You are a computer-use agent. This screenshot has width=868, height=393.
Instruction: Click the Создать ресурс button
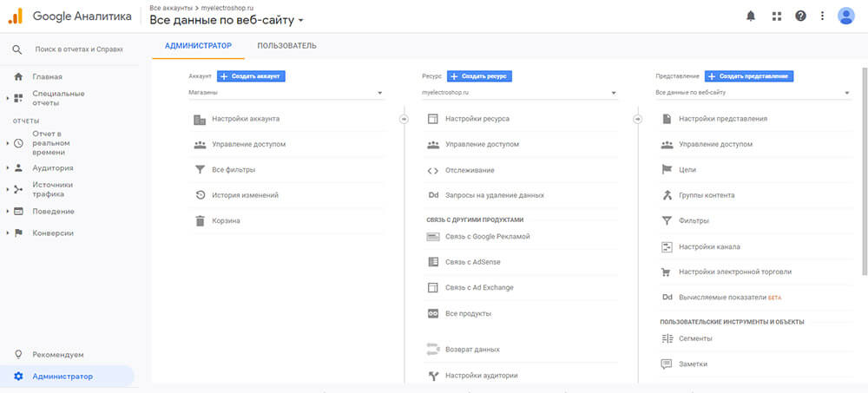[479, 75]
